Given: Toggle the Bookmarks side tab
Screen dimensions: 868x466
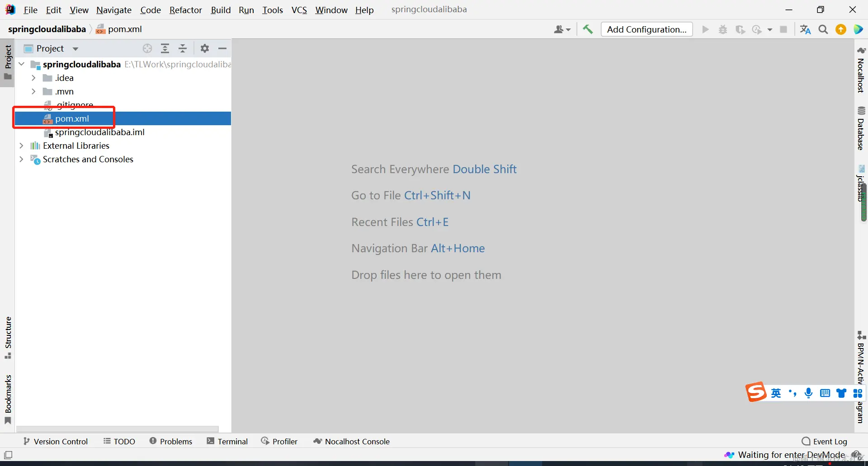Looking at the screenshot, I should (8, 400).
